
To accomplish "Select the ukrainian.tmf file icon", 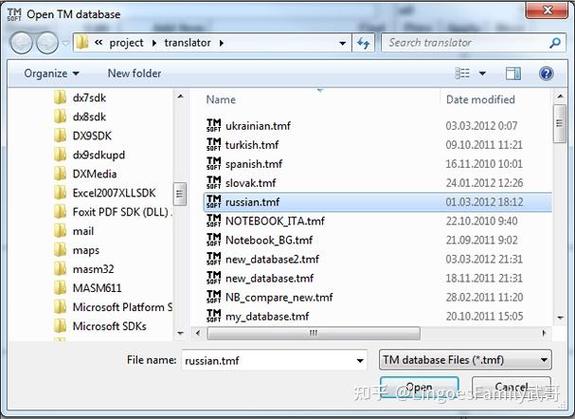I will point(214,125).
